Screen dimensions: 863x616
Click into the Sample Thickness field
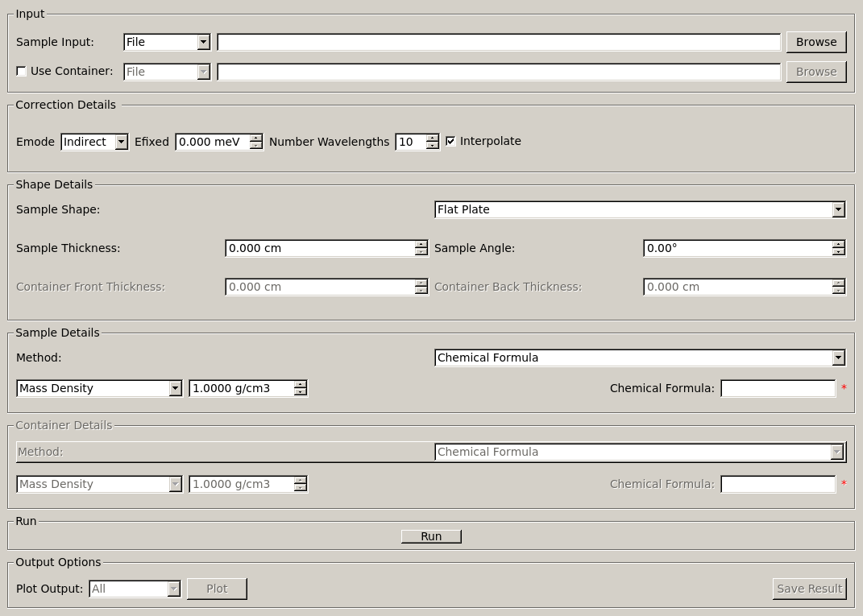tap(319, 248)
